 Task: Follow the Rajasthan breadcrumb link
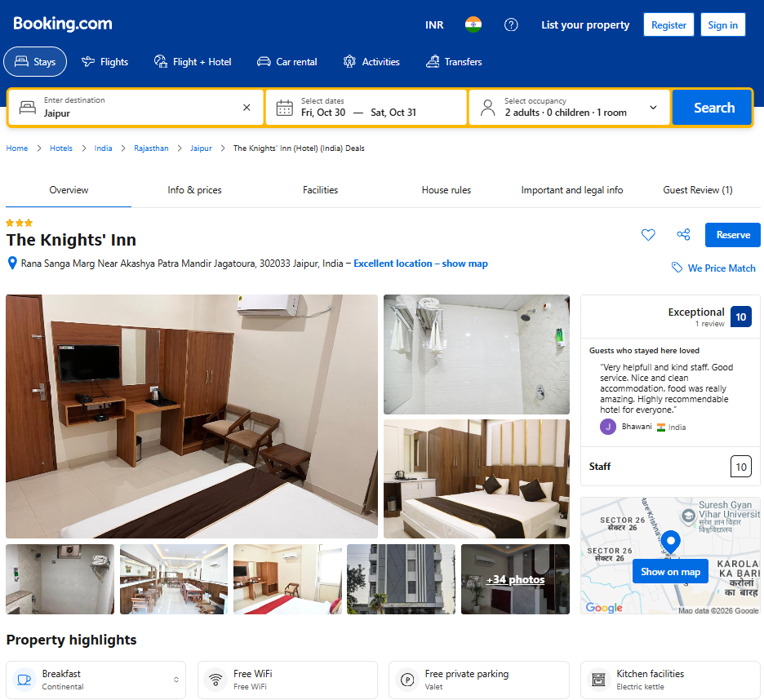tap(151, 148)
